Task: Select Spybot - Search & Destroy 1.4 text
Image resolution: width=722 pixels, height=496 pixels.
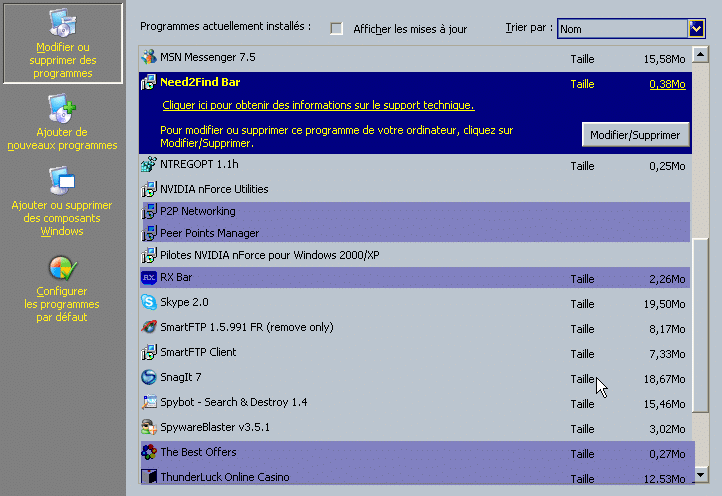Action: pos(233,402)
